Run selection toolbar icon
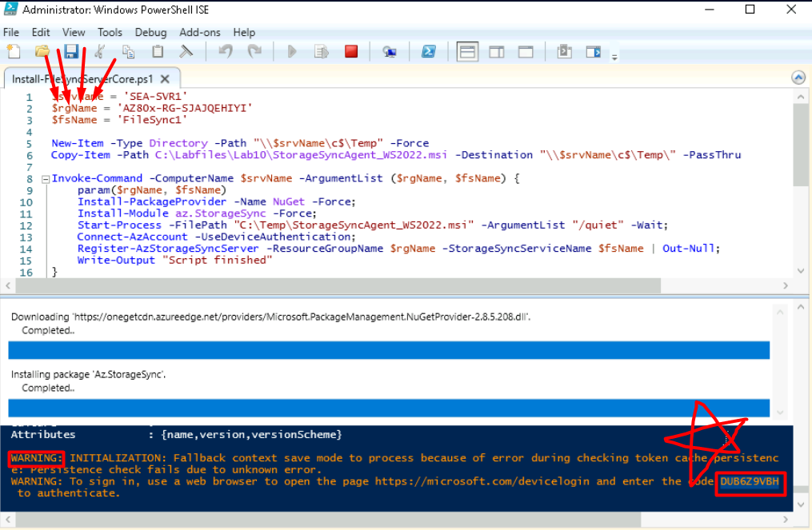This screenshot has height=530, width=812. pos(322,51)
